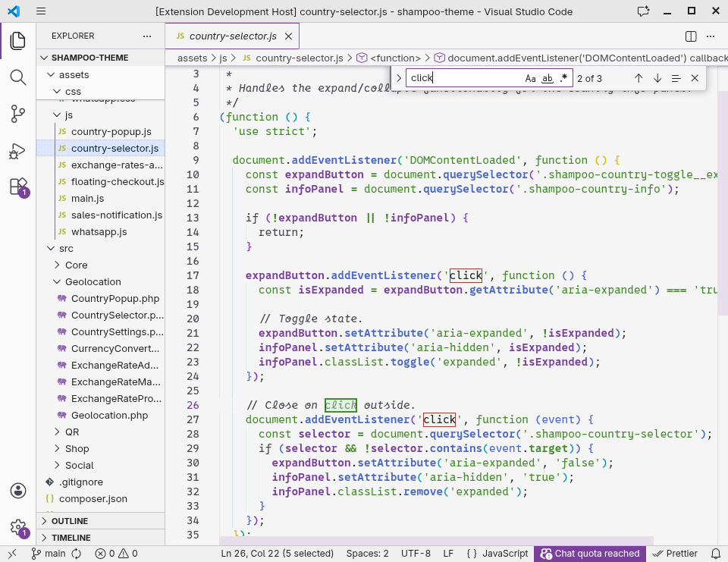This screenshot has height=562, width=728.
Task: Close the find widget
Action: pyautogui.click(x=695, y=78)
